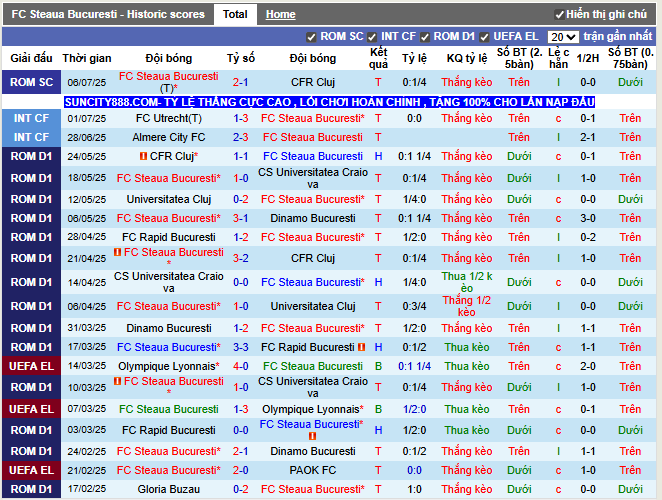
Task: Click Thắng 1/2 kèo result on 06/04/25
Action: (467, 306)
